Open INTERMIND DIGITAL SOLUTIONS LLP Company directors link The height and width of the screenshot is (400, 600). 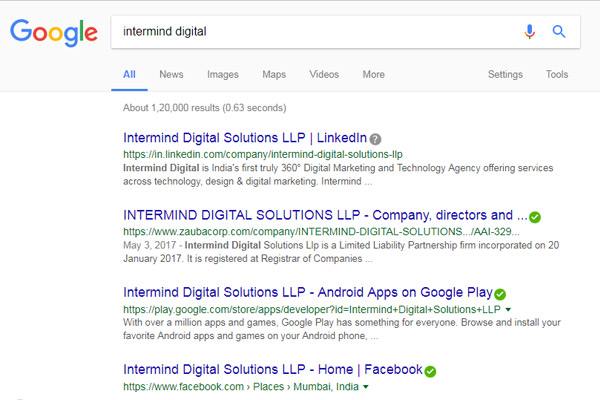click(x=325, y=215)
